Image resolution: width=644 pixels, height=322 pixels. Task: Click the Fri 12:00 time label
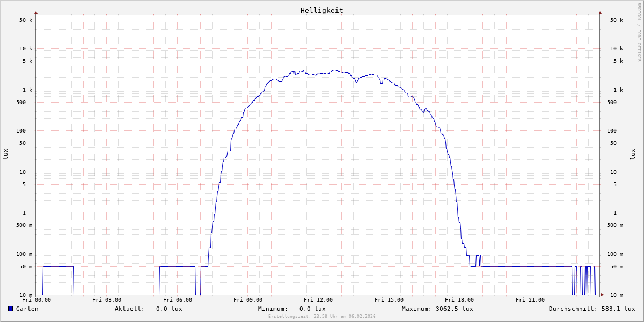tap(318, 300)
